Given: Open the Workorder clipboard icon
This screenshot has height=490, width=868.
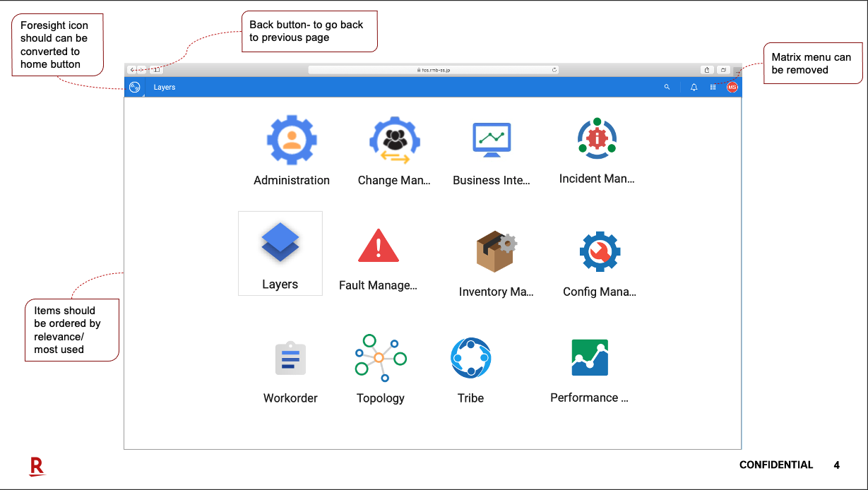Looking at the screenshot, I should tap(290, 358).
